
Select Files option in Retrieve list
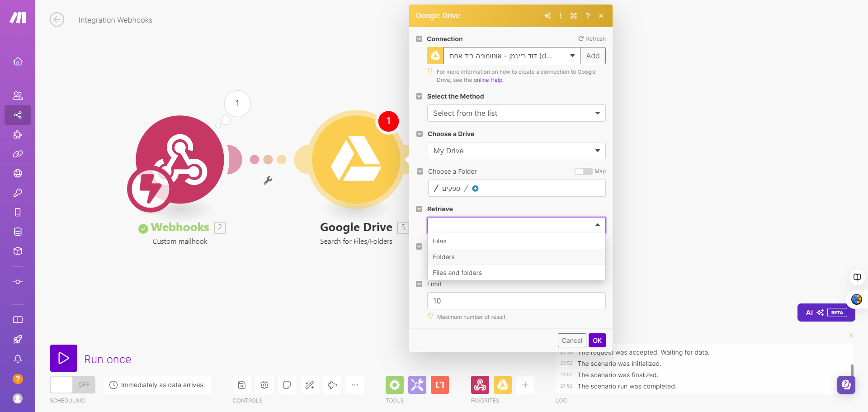(x=516, y=241)
